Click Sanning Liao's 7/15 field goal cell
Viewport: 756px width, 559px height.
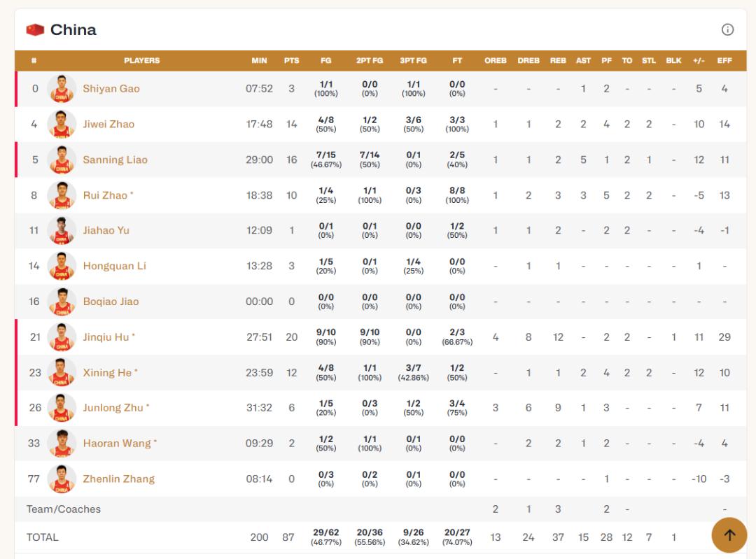point(326,160)
